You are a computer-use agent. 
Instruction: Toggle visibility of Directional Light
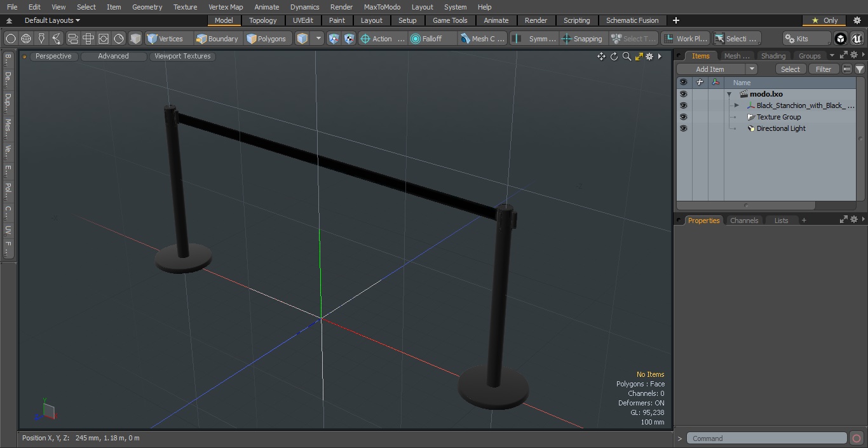683,128
